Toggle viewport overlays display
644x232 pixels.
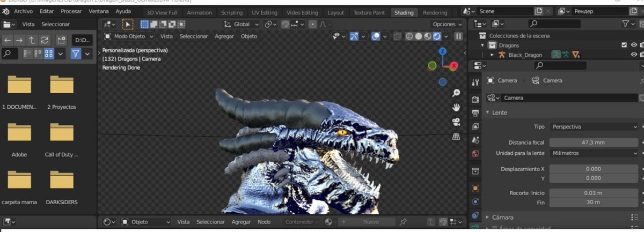pyautogui.click(x=376, y=36)
